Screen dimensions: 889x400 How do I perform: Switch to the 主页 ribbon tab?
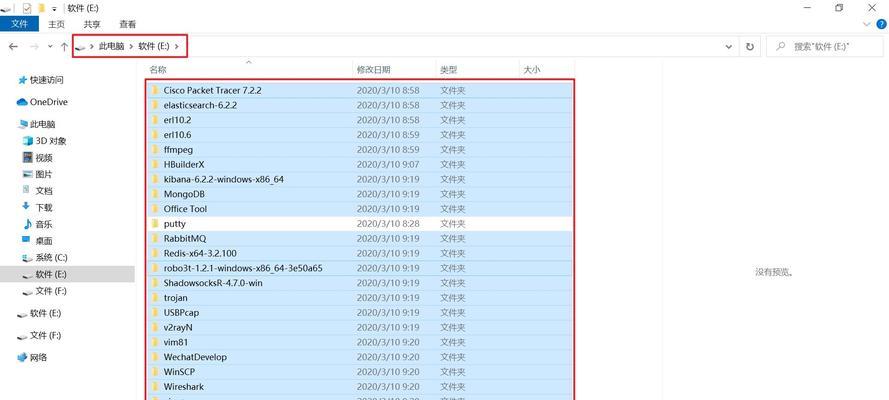coord(57,24)
